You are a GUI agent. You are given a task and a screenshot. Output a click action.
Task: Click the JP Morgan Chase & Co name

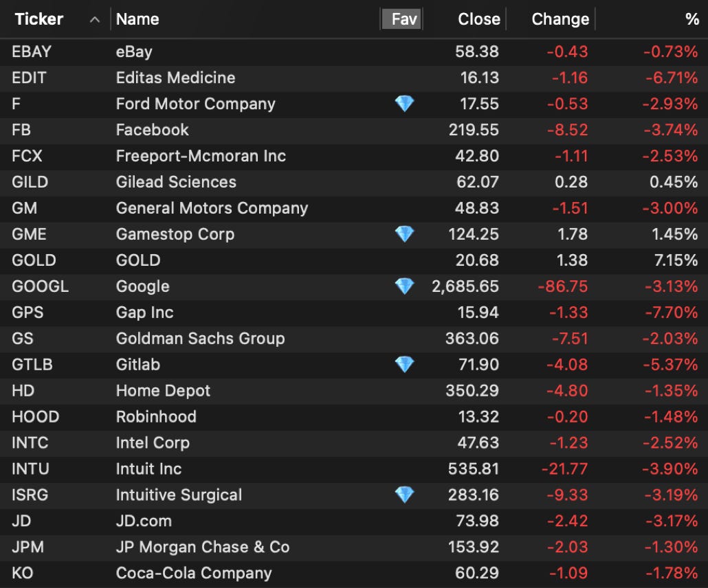tap(203, 547)
